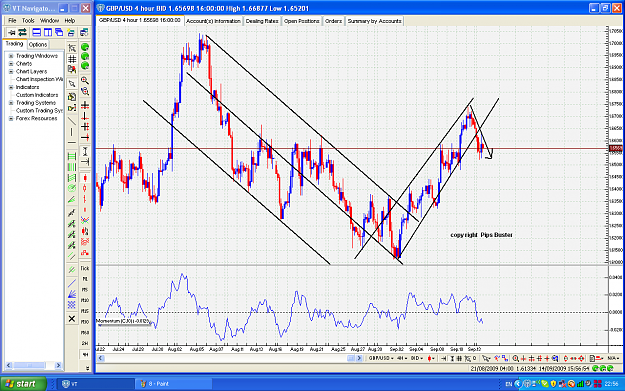Viewport: 625px width, 391px height.
Task: Click the tile vertically window icon
Action: point(48,32)
